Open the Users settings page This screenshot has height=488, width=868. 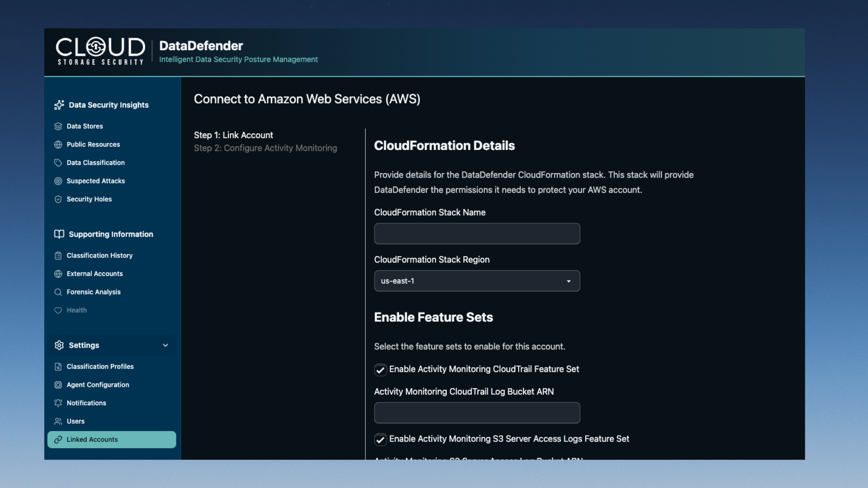tap(75, 421)
